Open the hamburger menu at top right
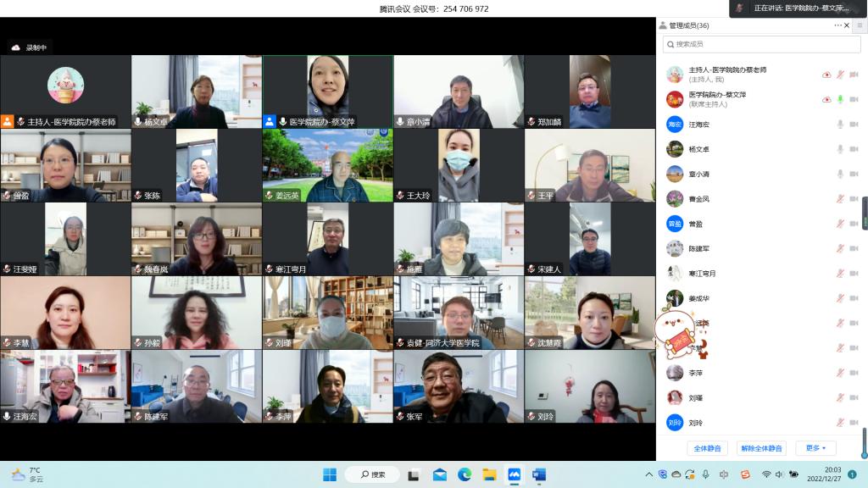The width and height of the screenshot is (868, 488). [859, 25]
